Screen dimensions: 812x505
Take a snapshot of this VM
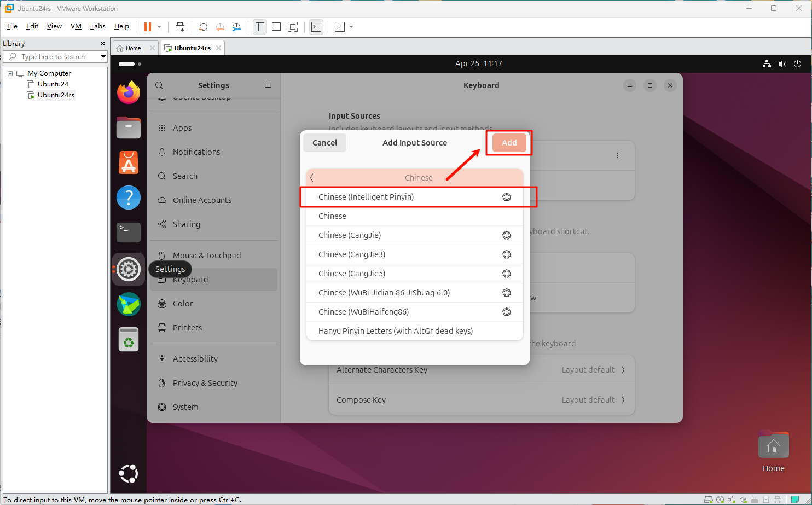[204, 27]
